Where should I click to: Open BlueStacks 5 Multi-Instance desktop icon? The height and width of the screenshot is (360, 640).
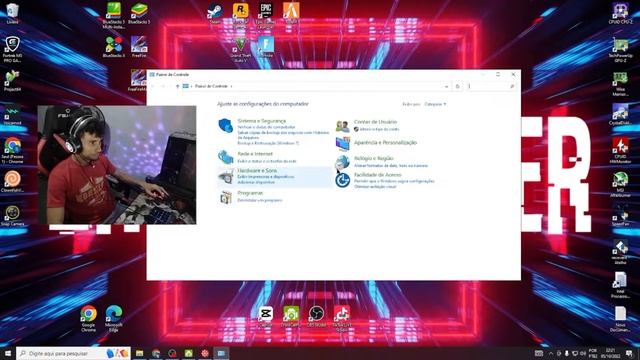[x=114, y=15]
